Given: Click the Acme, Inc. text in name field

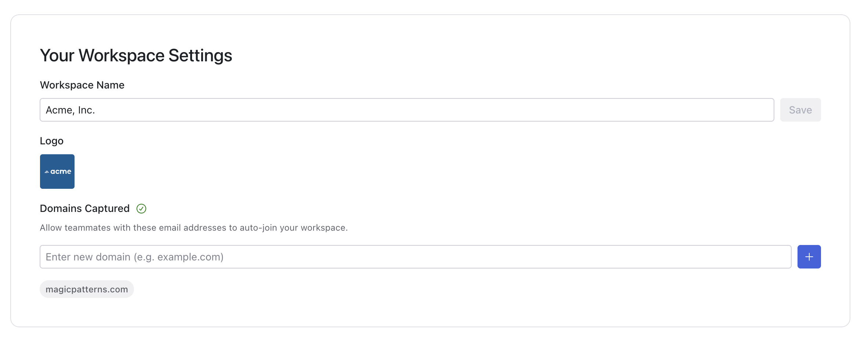Looking at the screenshot, I should (70, 110).
